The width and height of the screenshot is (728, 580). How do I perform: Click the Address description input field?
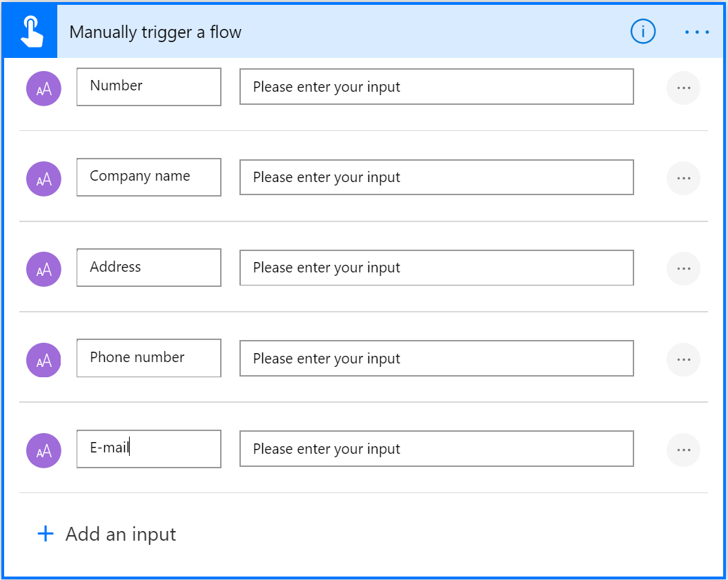pos(436,268)
